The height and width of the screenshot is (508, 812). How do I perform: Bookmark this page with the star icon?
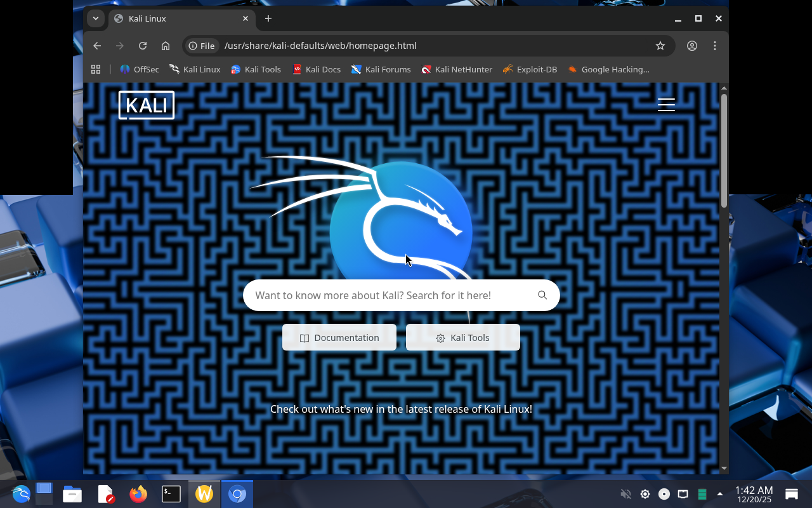[x=660, y=46]
